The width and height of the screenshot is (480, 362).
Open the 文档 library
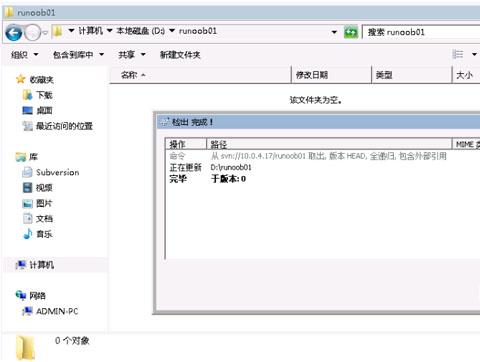[37, 219]
